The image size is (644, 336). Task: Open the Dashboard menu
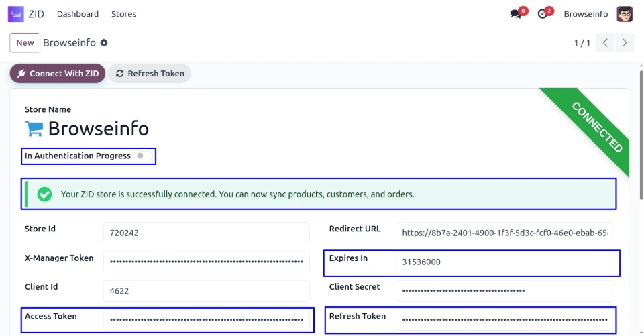pos(78,14)
